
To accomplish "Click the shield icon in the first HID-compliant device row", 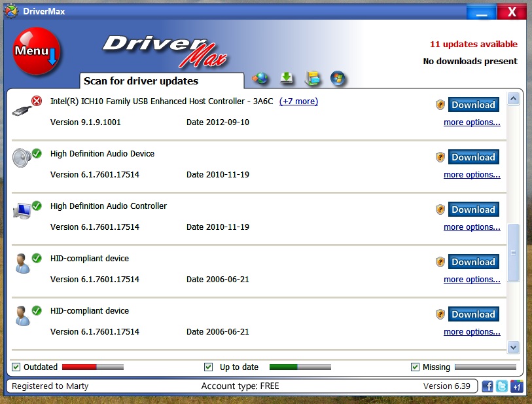I will click(x=440, y=262).
